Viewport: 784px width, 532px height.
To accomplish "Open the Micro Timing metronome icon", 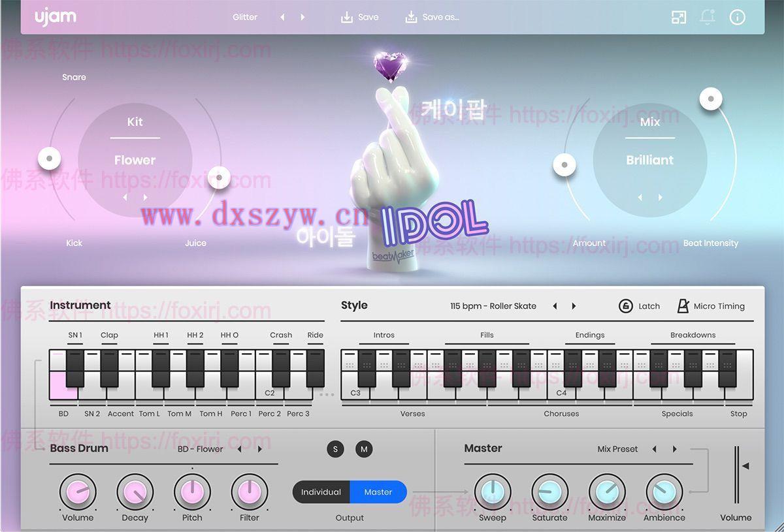I will [683, 305].
